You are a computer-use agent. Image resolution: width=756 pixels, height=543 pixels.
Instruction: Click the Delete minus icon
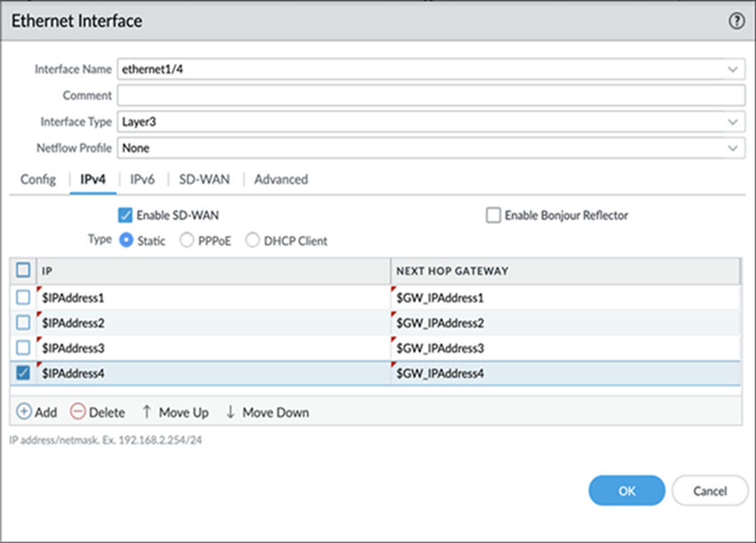point(77,412)
